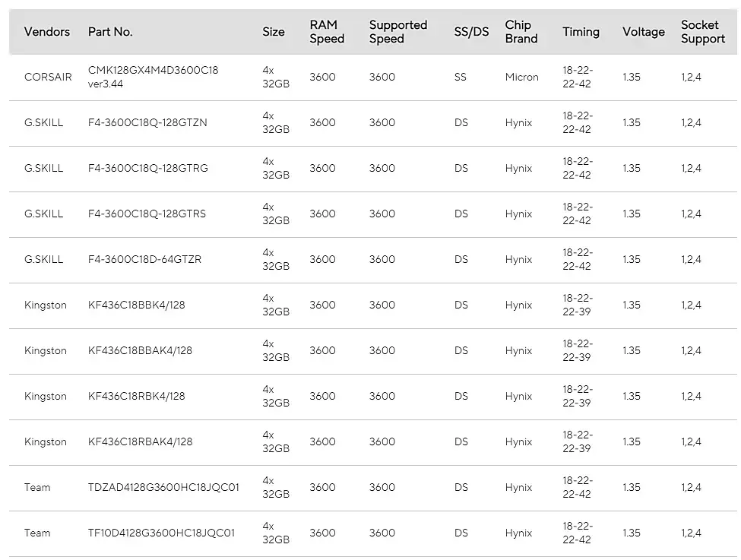The image size is (741, 560).
Task: Click part number F4-3600C18D-64GTZR
Action: (144, 259)
